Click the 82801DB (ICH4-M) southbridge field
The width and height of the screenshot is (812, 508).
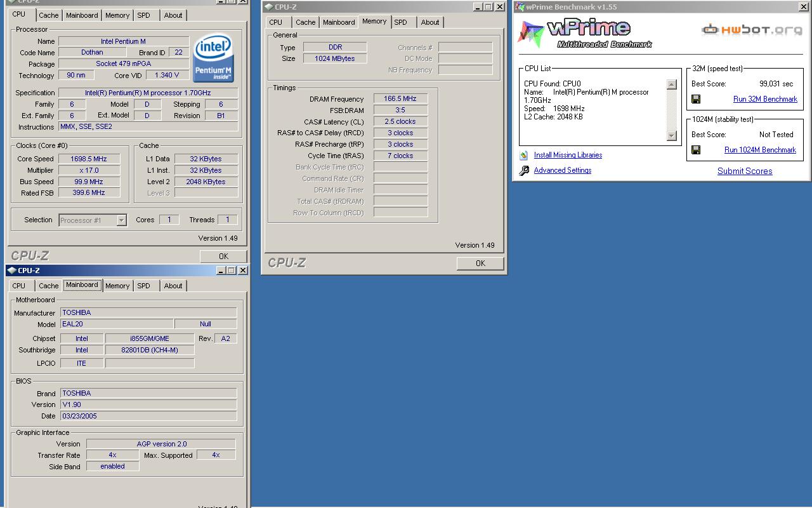tap(150, 350)
